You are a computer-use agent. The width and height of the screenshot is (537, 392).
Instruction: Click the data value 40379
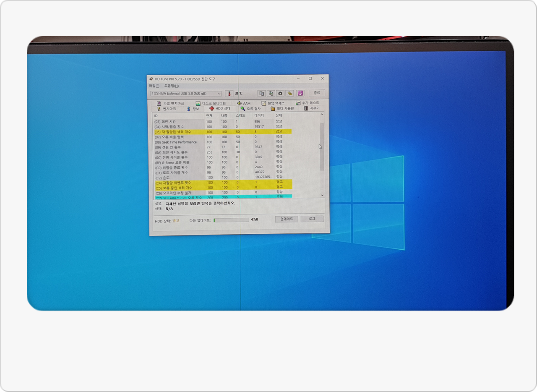pos(260,172)
